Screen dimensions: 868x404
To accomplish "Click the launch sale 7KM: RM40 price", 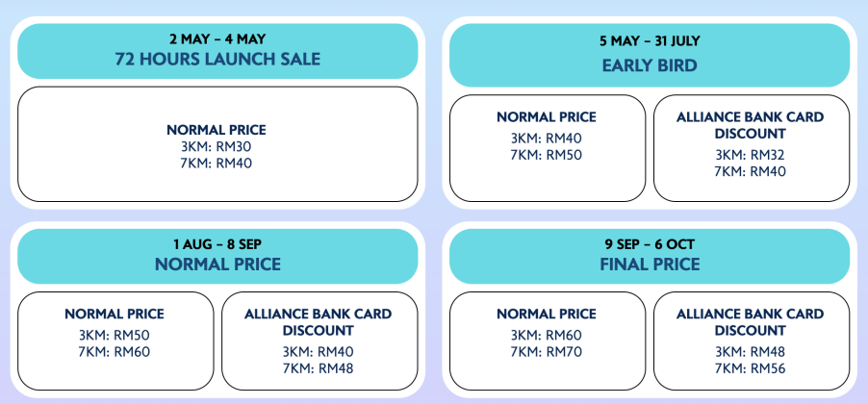I will click(217, 164).
